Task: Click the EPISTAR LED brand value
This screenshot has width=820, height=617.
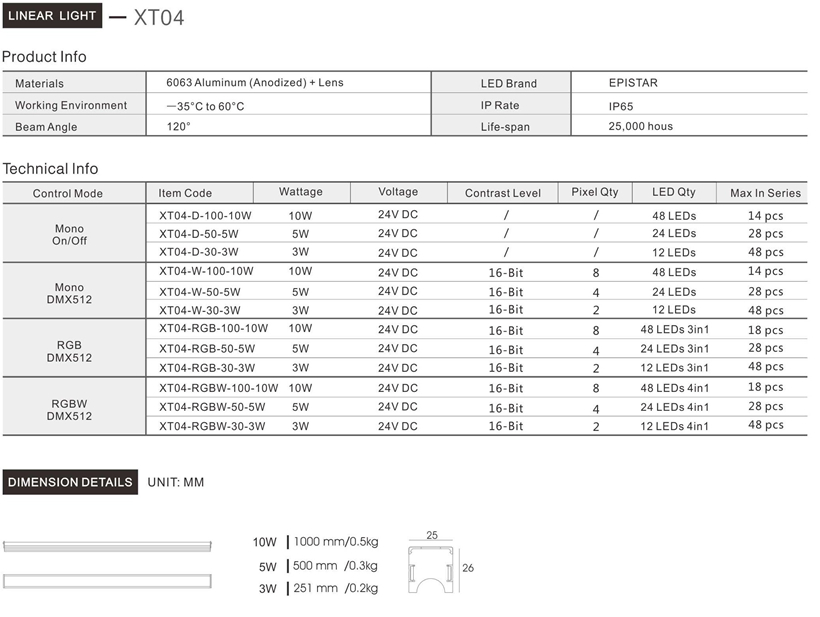Action: click(x=633, y=83)
